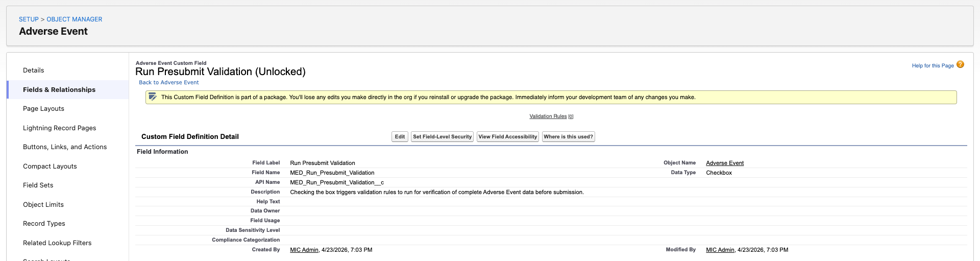Open Help for this Page link

[x=933, y=65]
